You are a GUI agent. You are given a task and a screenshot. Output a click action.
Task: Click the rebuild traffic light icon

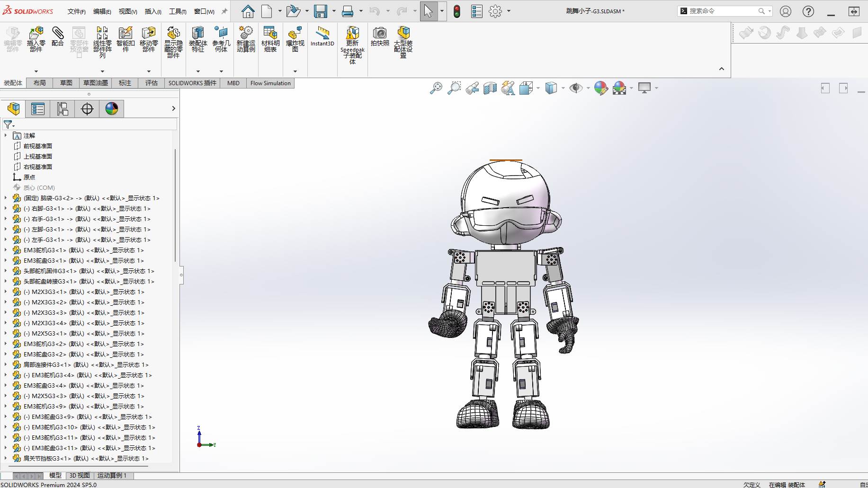click(x=457, y=11)
